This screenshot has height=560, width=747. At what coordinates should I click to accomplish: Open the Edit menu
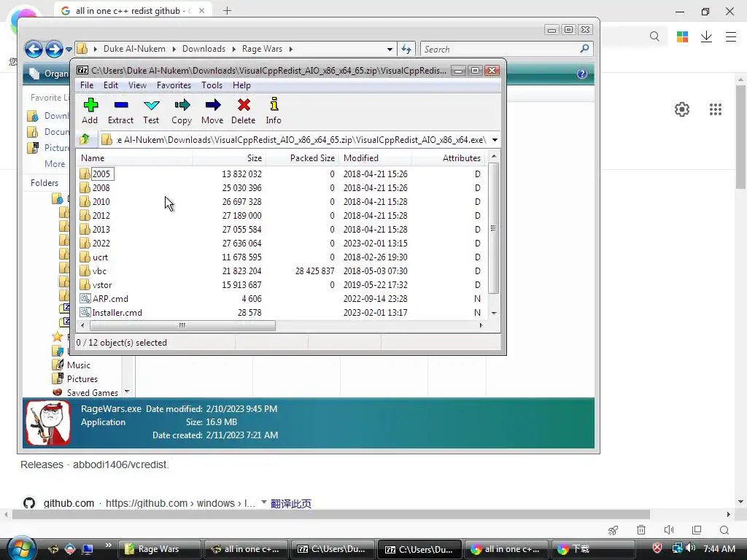[111, 85]
